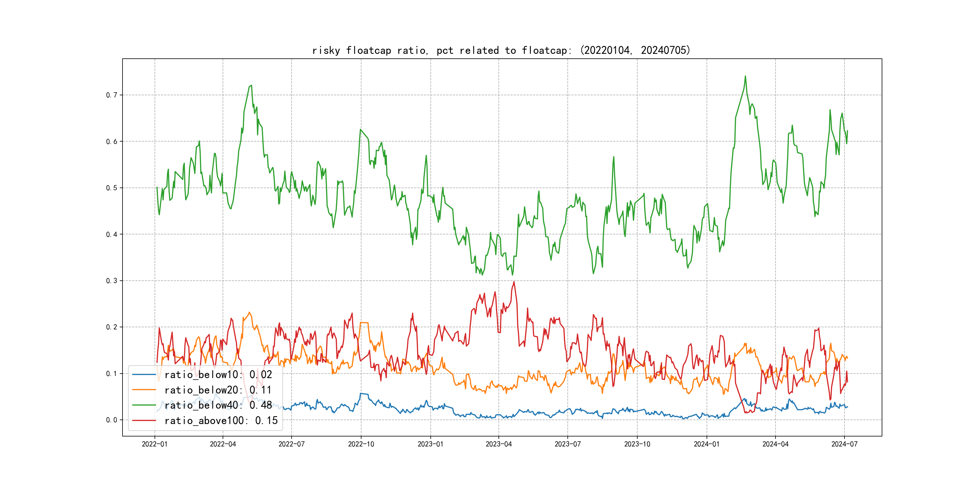Image resolution: width=980 pixels, height=490 pixels.
Task: Click the 2024-01 x-axis tick label
Action: click(707, 444)
